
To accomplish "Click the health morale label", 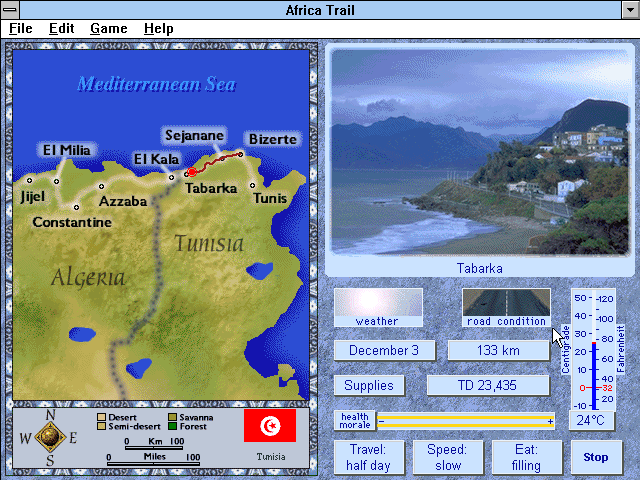I will (355, 421).
